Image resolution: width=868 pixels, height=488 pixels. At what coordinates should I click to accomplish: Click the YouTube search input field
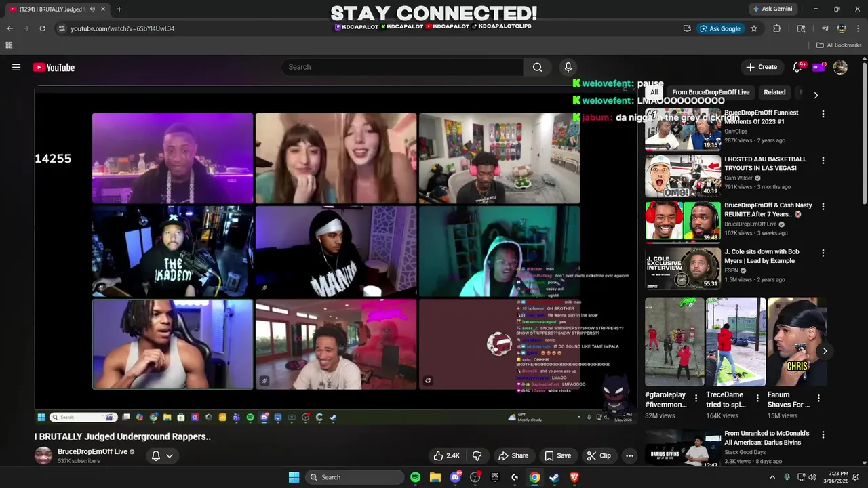(402, 67)
